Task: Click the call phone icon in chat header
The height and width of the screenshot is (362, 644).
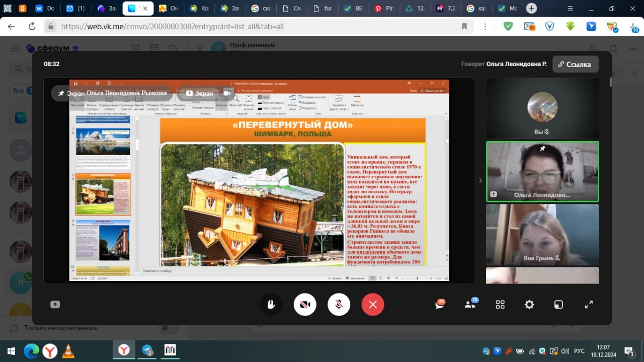Action: point(595,48)
